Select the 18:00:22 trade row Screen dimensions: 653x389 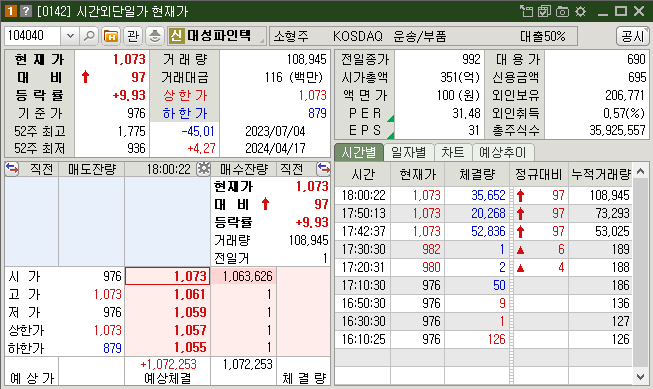coord(484,195)
